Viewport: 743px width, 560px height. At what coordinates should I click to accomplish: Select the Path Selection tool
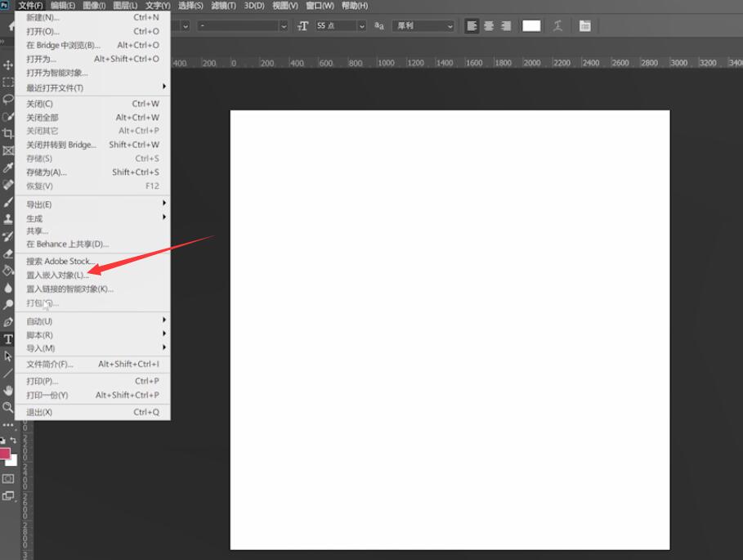tap(8, 356)
